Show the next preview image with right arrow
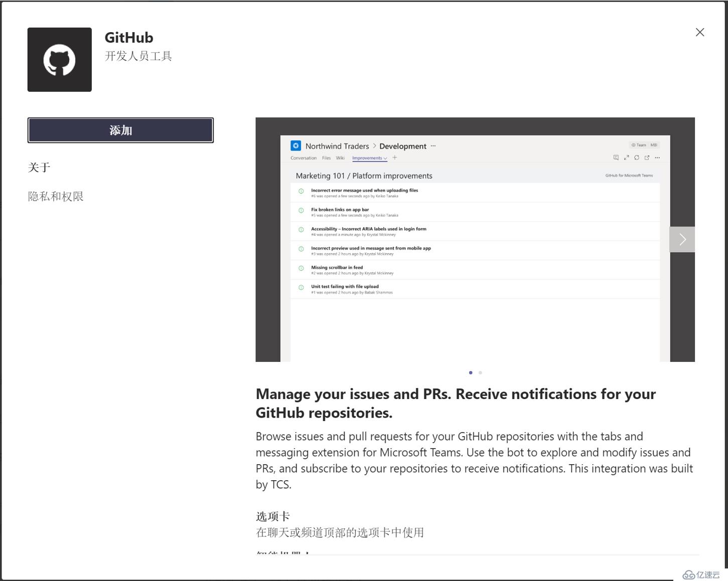728x581 pixels. pos(682,240)
